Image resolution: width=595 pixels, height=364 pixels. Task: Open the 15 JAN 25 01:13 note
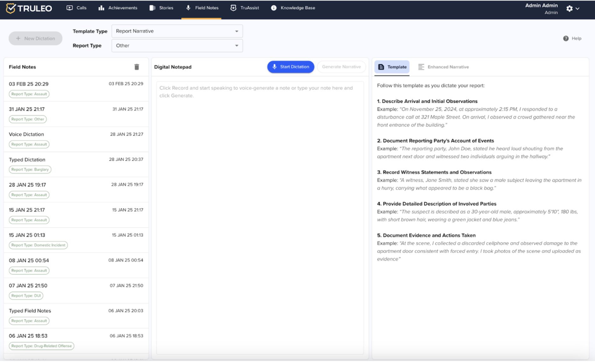click(76, 240)
